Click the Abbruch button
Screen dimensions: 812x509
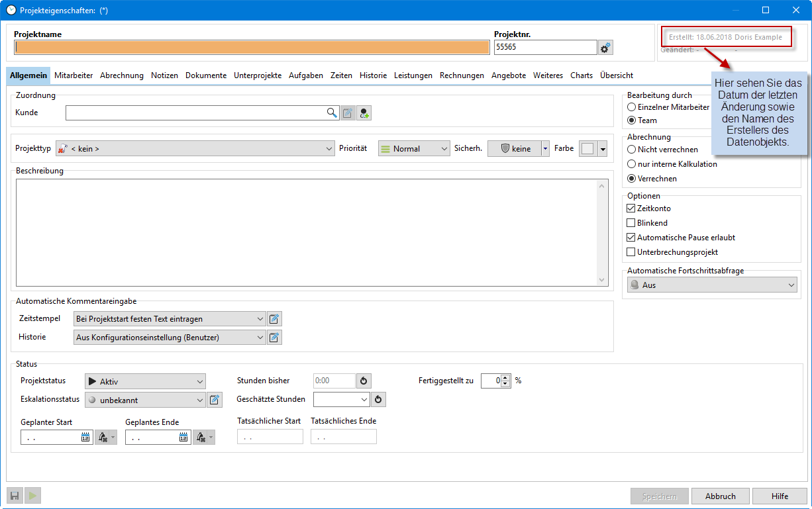coord(720,496)
